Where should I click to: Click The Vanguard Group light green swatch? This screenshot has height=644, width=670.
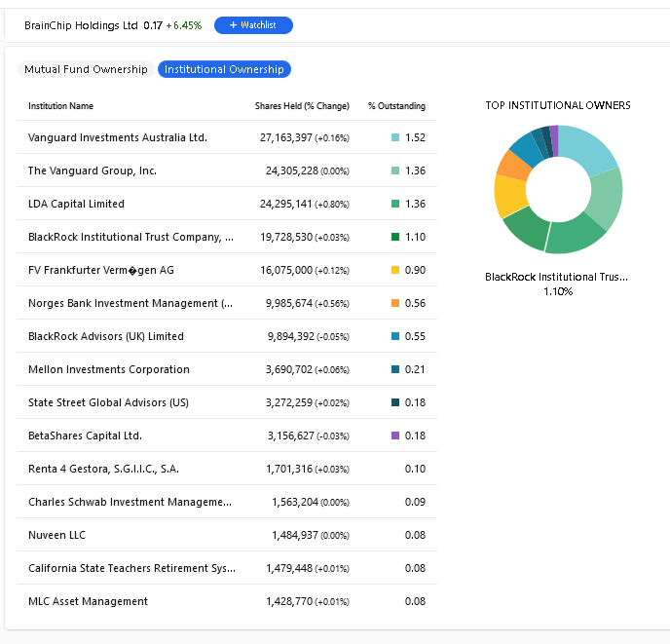pos(395,170)
